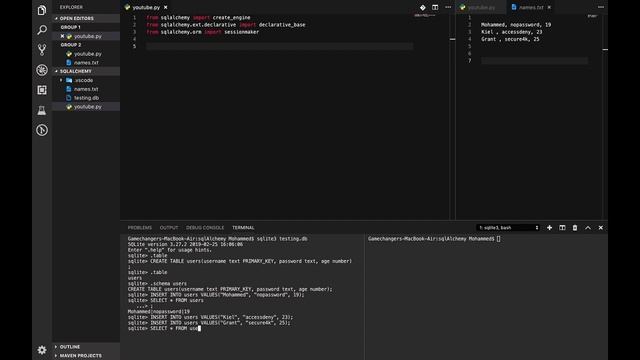Viewport: 640px width, 360px height.
Task: Expand the Maven Projects section
Action: pos(86,356)
